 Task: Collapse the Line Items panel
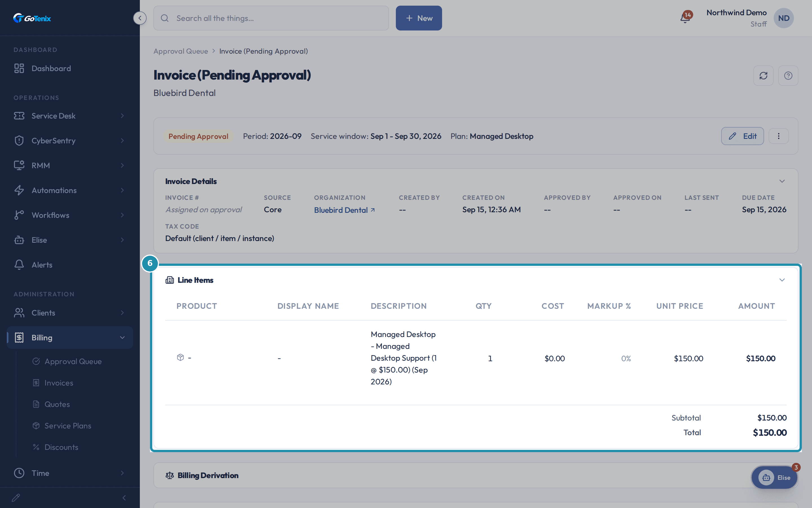[782, 280]
